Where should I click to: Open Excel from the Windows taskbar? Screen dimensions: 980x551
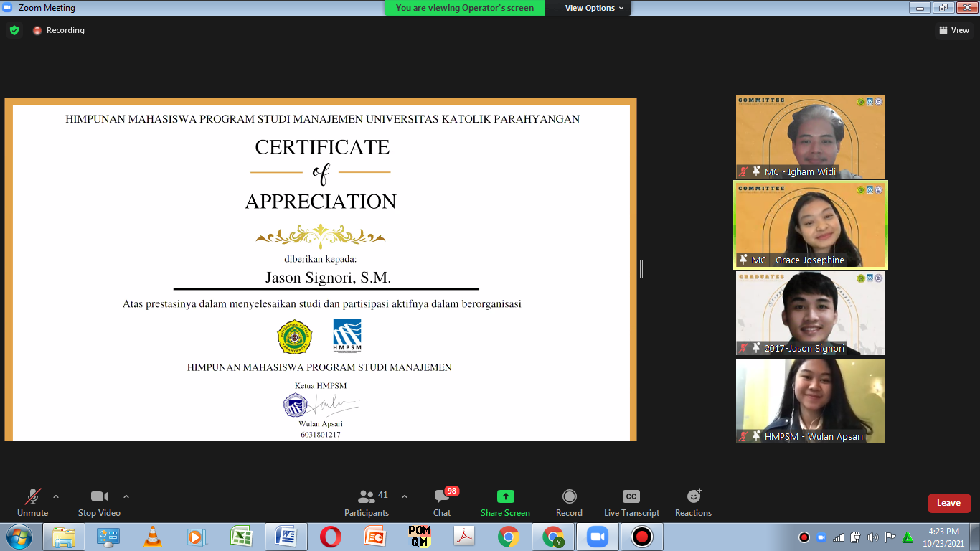click(x=241, y=537)
